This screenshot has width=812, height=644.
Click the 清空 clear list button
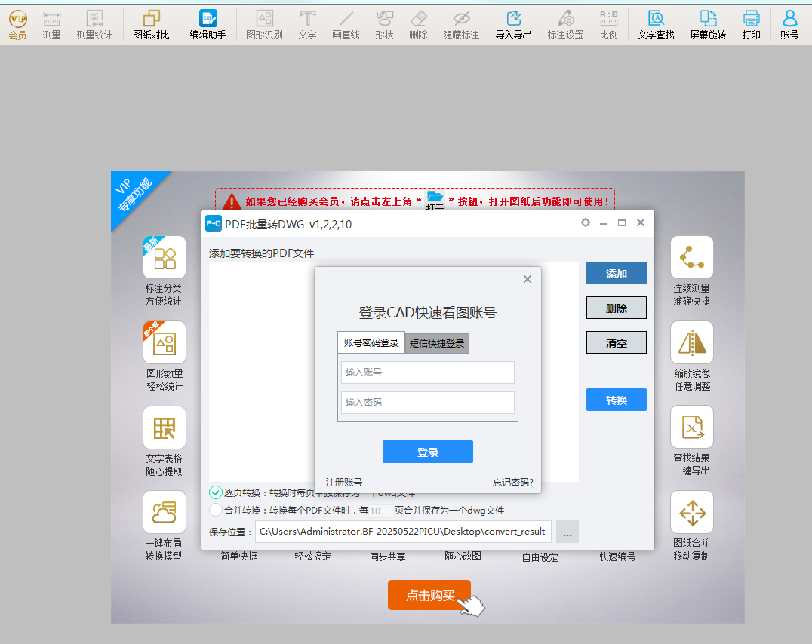[x=617, y=342]
